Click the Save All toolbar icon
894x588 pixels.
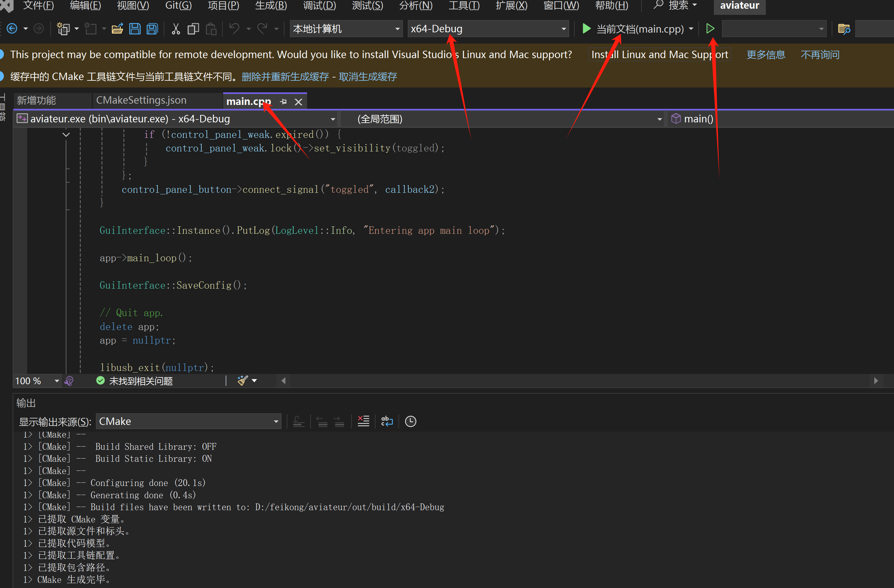152,29
